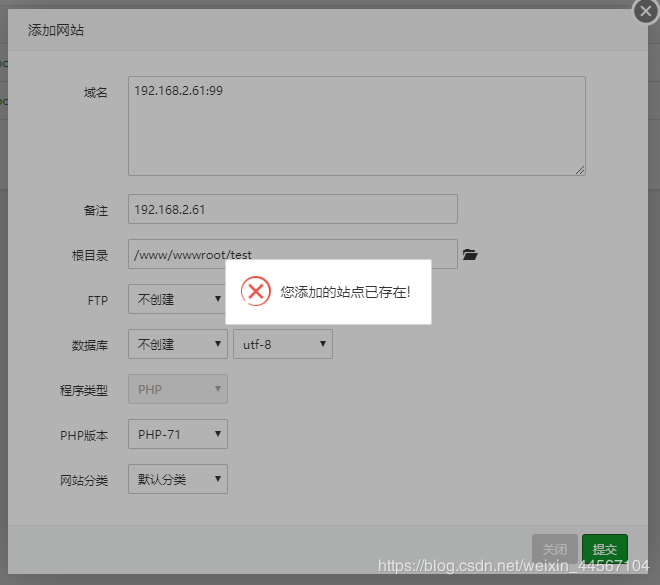Click the red error icon in the popup

point(255,291)
